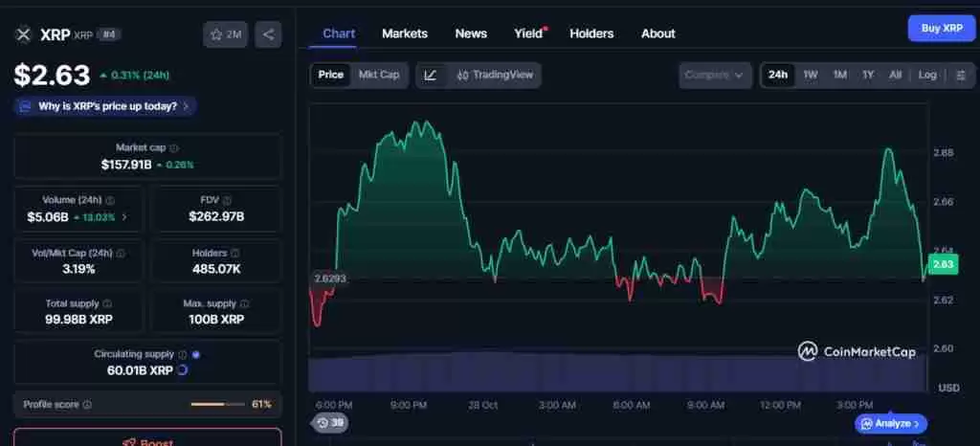Viewport: 980px width, 446px height.
Task: Click the XRP logo icon
Action: [23, 34]
